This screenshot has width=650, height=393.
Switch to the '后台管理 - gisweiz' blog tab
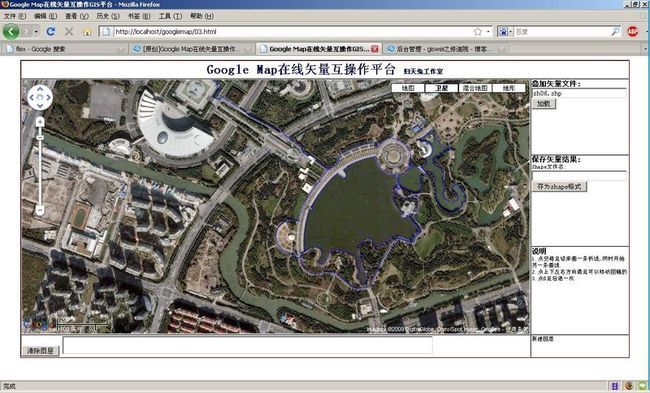445,49
